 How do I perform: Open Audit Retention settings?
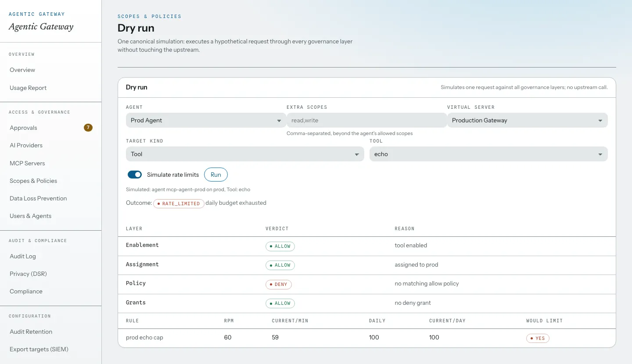31,332
